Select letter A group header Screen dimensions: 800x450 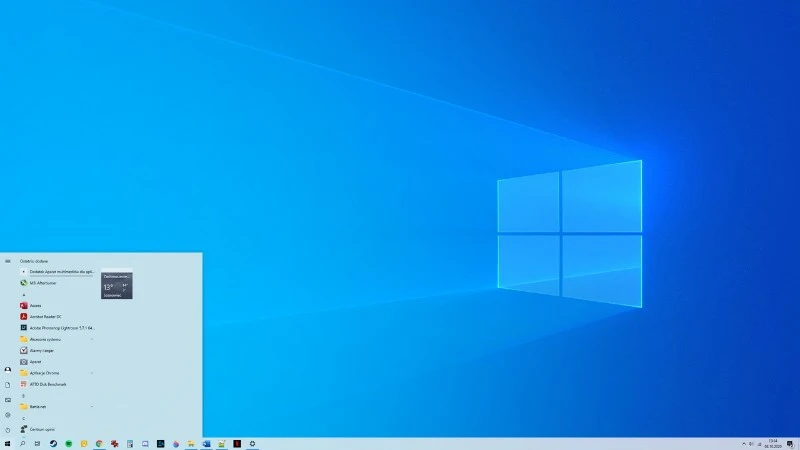coord(23,295)
